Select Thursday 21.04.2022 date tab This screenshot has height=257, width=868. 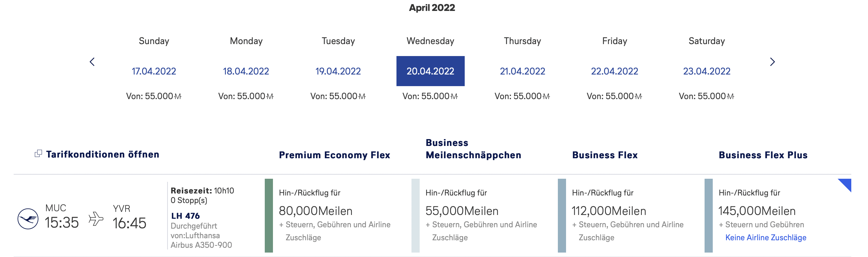coord(522,71)
